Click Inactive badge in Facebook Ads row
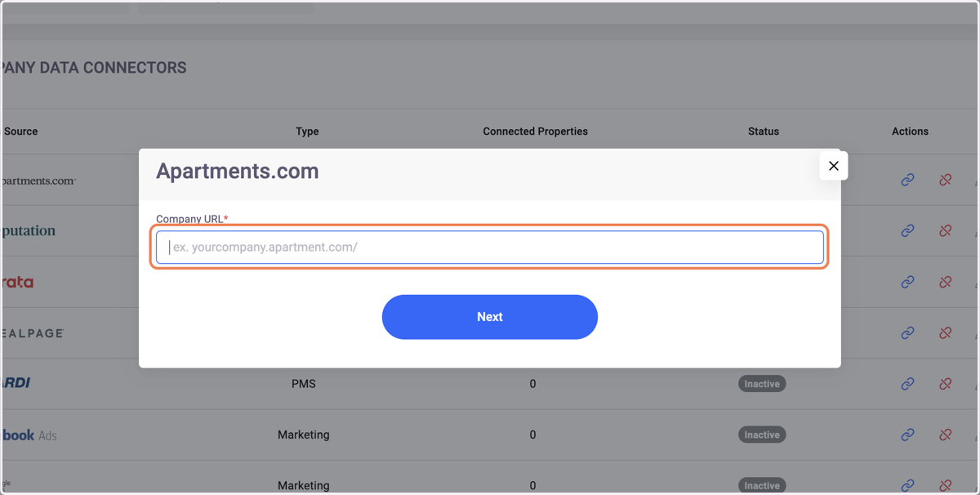The width and height of the screenshot is (980, 495). click(x=762, y=435)
